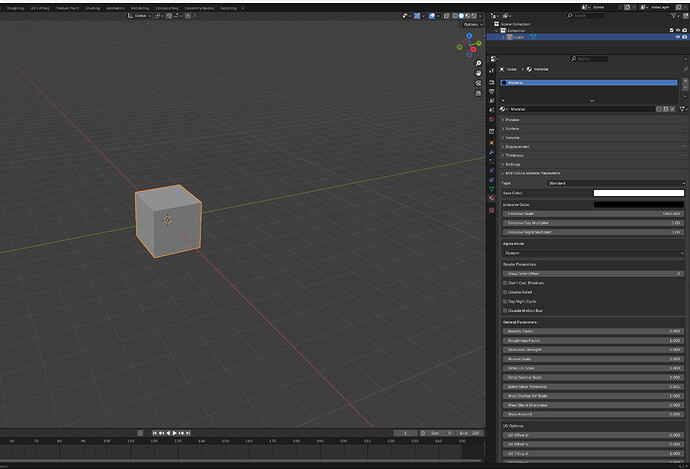690x469 pixels.
Task: Switch to the Sculpting workspace tab
Action: click(x=15, y=8)
